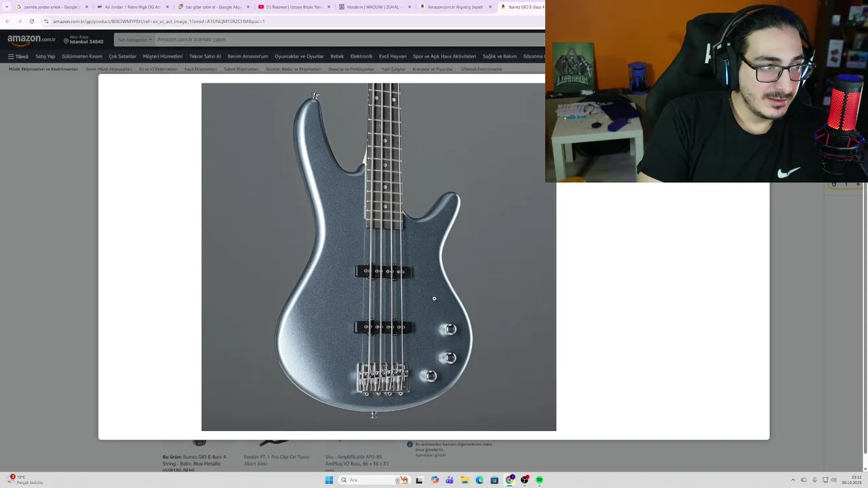Click the enlarged blue bass guitar image
Image resolution: width=868 pixels, height=488 pixels.
378,257
